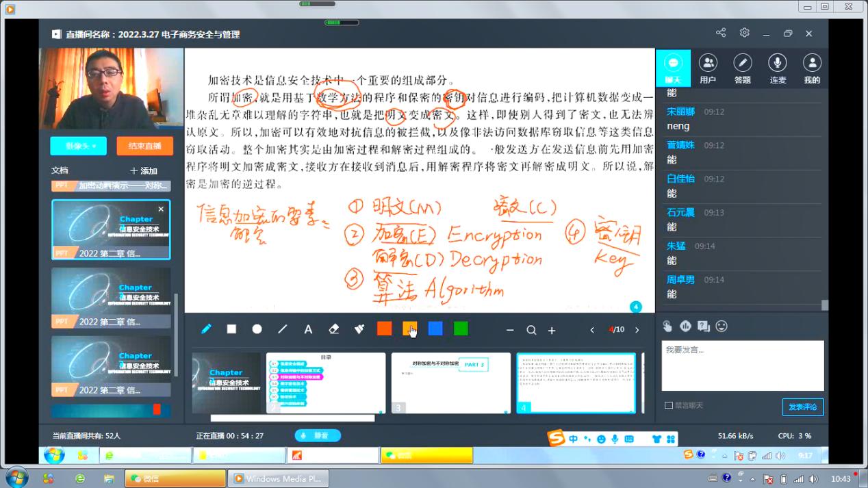The height and width of the screenshot is (488, 868).
Task: Go to the next slide arrow
Action: [x=637, y=330]
